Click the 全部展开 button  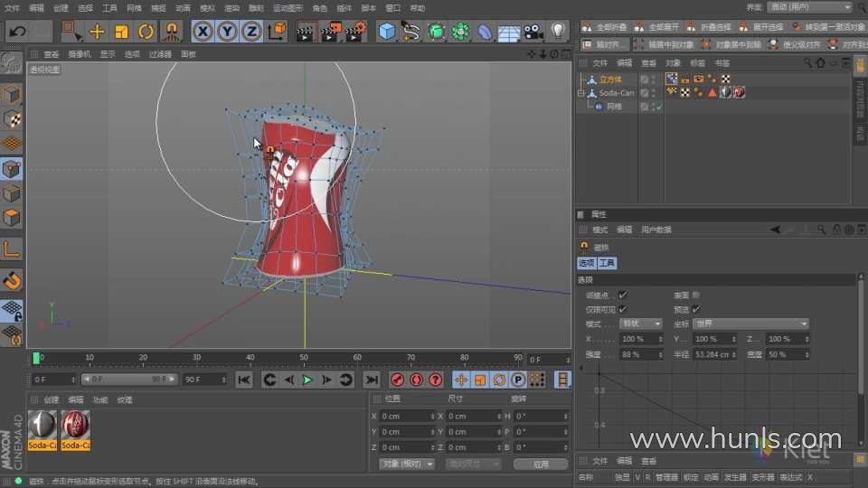coord(657,26)
